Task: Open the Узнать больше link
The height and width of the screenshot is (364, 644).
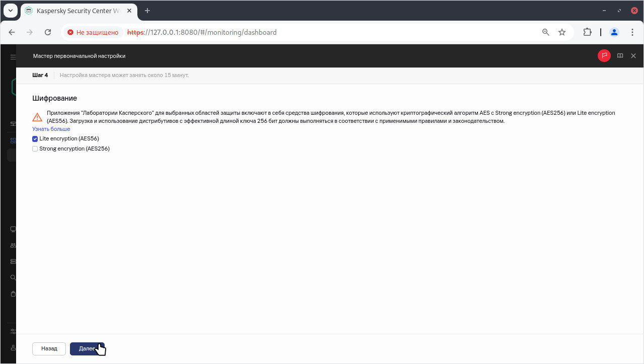Action: [x=51, y=129]
